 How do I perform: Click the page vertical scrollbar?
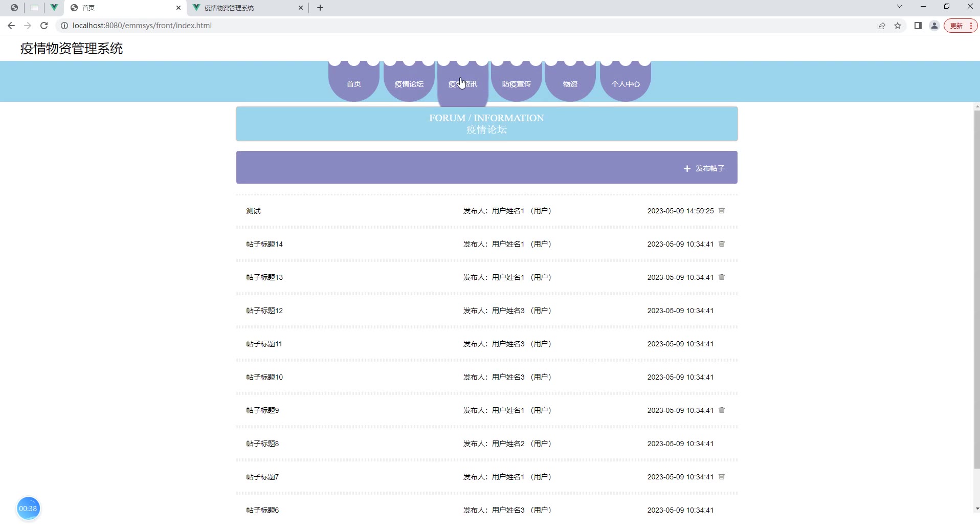976,286
